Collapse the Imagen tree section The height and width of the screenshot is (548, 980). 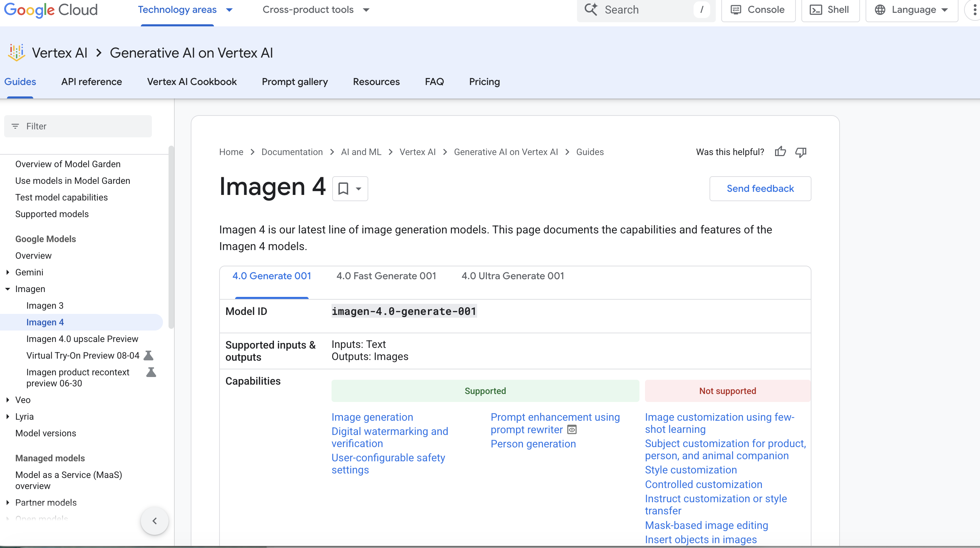8,289
